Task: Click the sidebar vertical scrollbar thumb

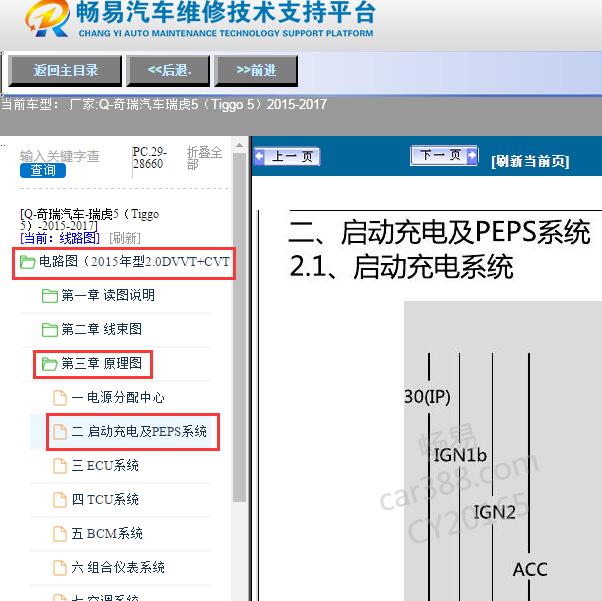Action: pos(240,327)
